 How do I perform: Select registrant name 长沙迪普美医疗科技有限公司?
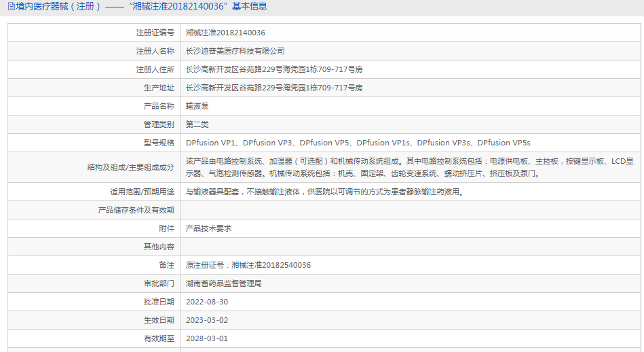tap(235, 51)
